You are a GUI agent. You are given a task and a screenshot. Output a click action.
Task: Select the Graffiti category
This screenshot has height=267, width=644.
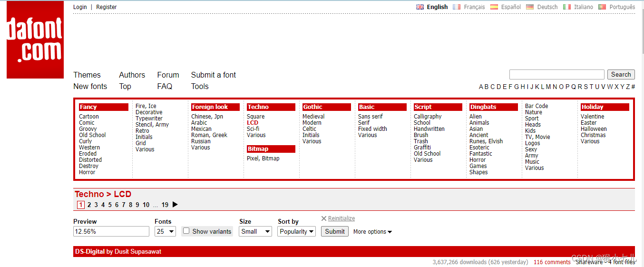point(422,148)
